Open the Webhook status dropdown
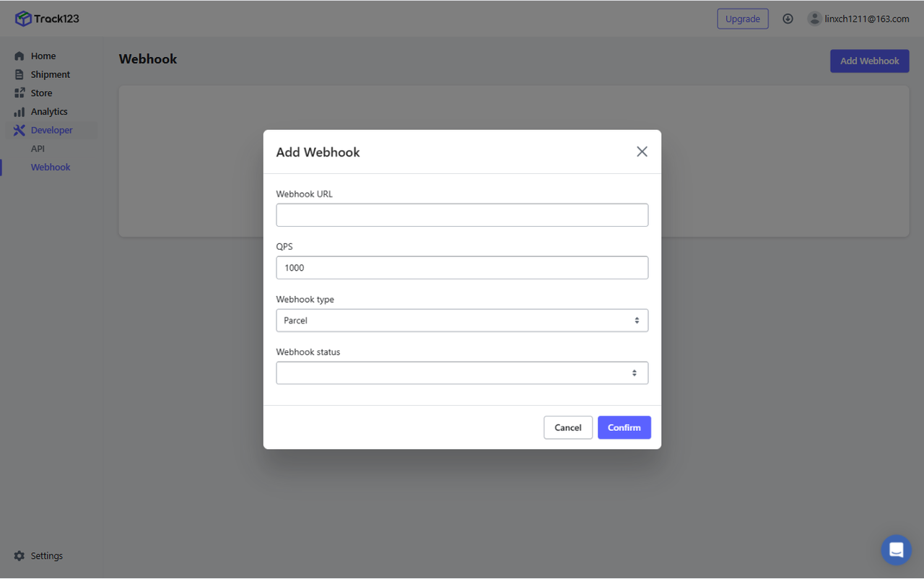The height and width of the screenshot is (579, 924). tap(462, 373)
